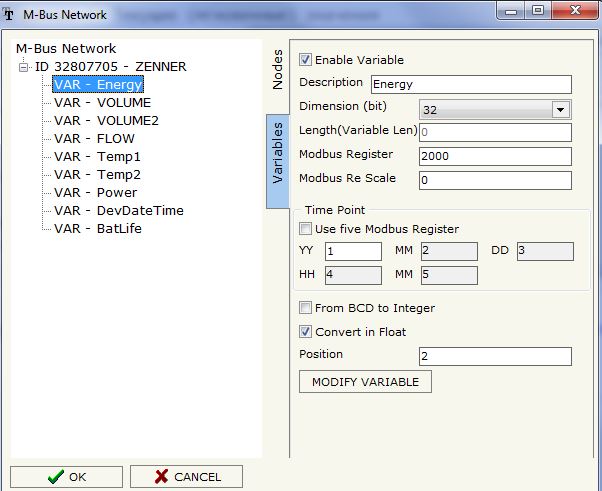The image size is (602, 491).
Task: Toggle From BCD to Integer checkbox
Action: point(306,308)
